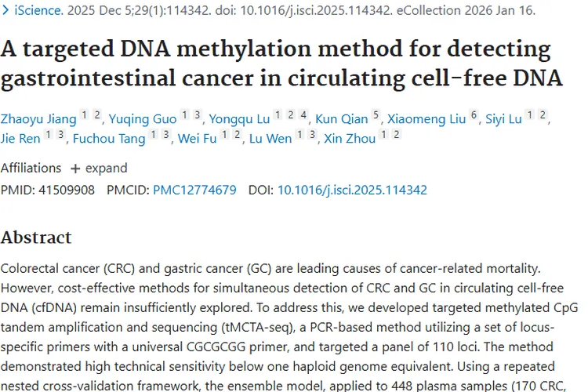Open author Lu Wen's link
The height and width of the screenshot is (392, 588).
269,140
